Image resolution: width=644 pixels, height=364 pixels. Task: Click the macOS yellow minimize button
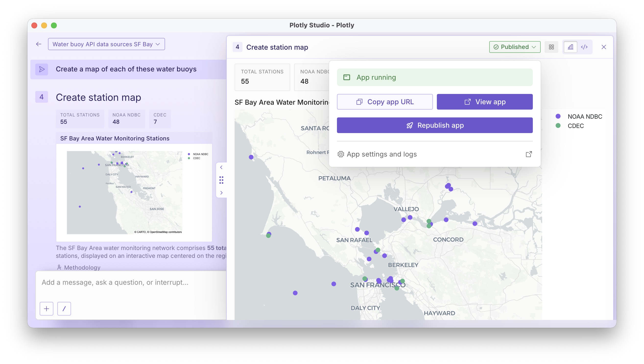44,25
